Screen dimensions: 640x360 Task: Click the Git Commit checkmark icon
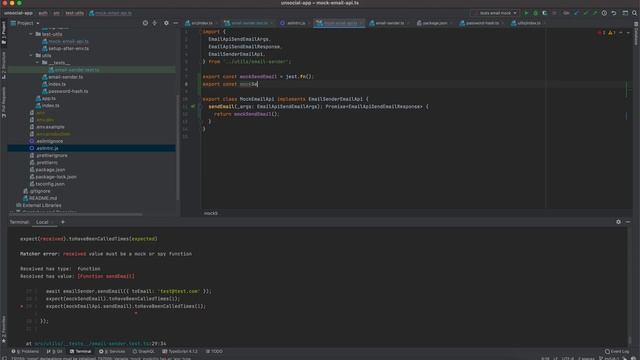586,13
